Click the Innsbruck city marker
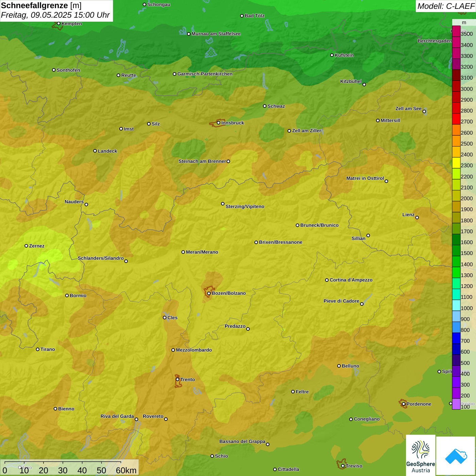This screenshot has height=476, width=476. point(218,123)
